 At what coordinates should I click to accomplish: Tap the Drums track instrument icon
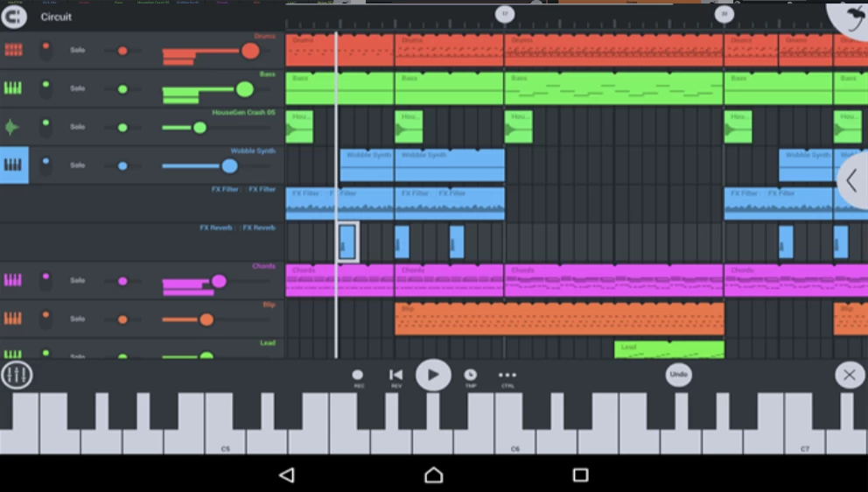(13, 50)
